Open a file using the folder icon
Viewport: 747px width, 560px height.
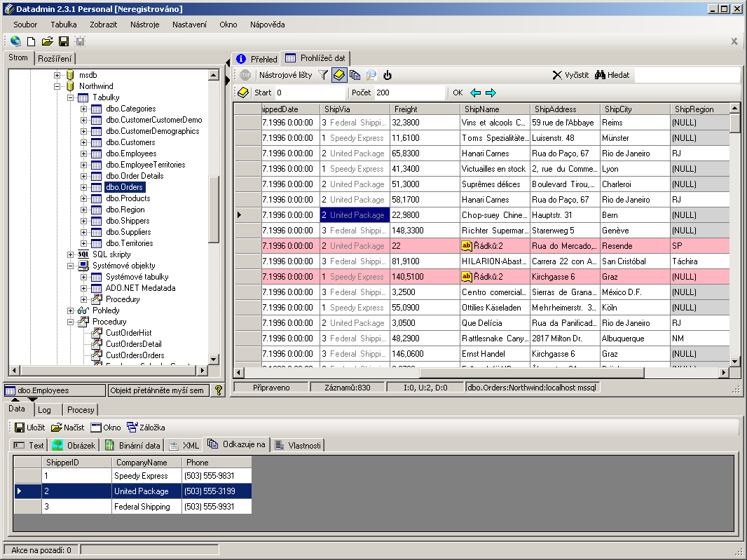47,41
